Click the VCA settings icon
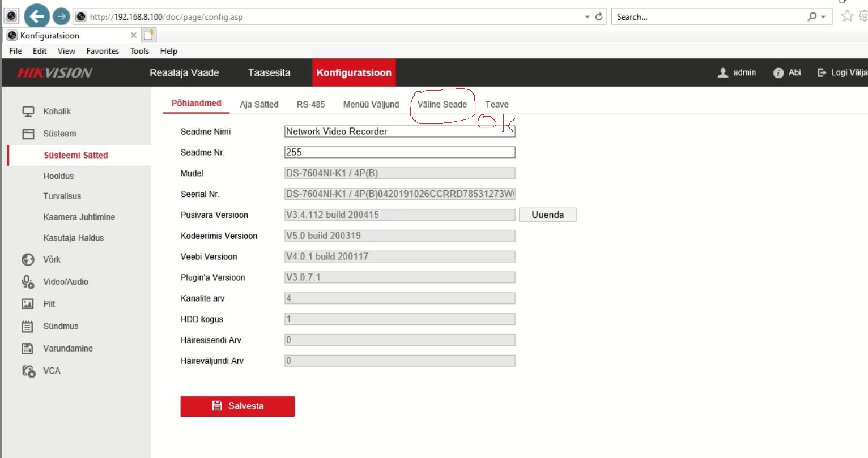 coord(28,371)
